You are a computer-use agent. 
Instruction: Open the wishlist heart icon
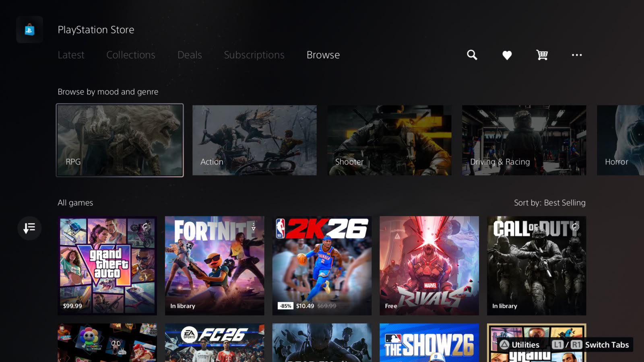point(507,55)
